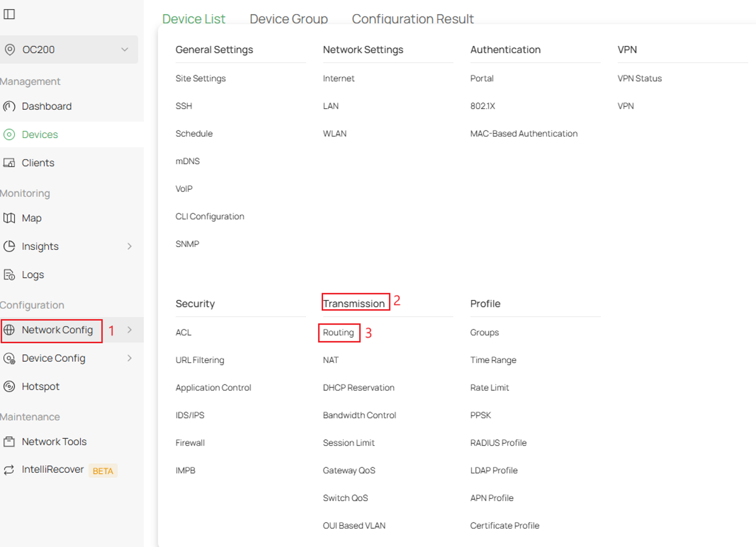The height and width of the screenshot is (547, 756).
Task: Switch to the Configuration Result tab
Action: point(413,19)
